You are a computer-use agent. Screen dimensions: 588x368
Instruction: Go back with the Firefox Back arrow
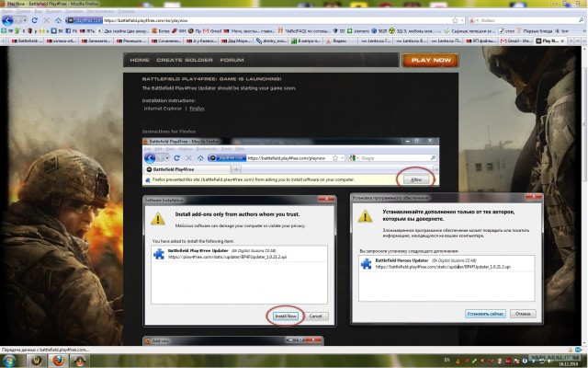(7, 20)
